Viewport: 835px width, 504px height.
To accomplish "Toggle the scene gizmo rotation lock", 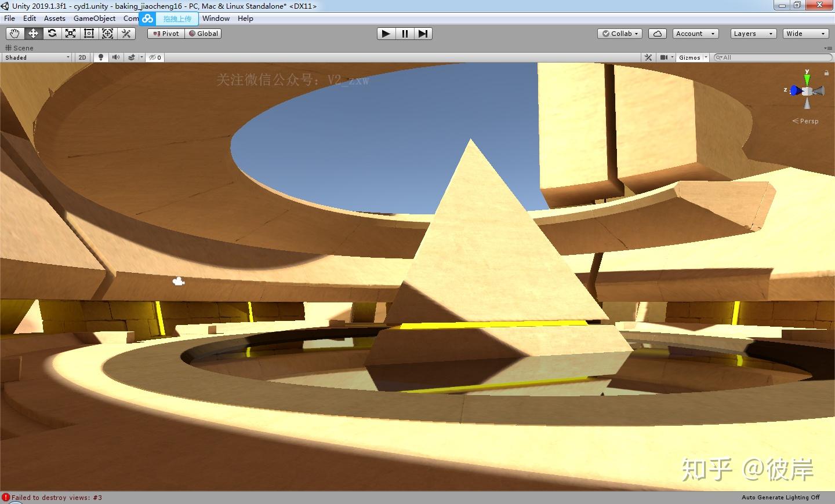I will click(x=826, y=73).
